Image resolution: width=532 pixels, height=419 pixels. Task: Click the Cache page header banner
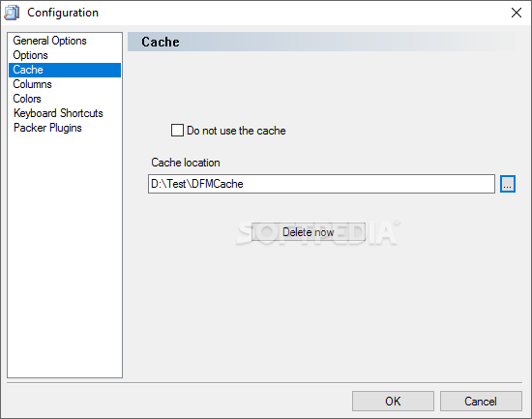[x=321, y=43]
